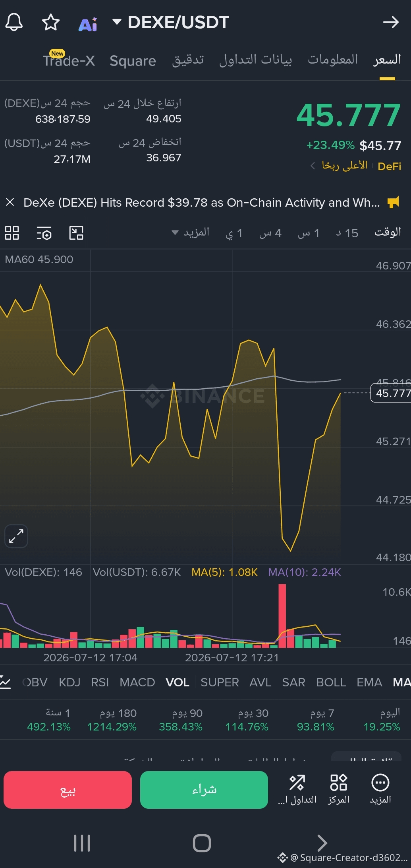411x868 pixels.
Task: Tap the 1 سنة 492.13% performance
Action: [49, 720]
